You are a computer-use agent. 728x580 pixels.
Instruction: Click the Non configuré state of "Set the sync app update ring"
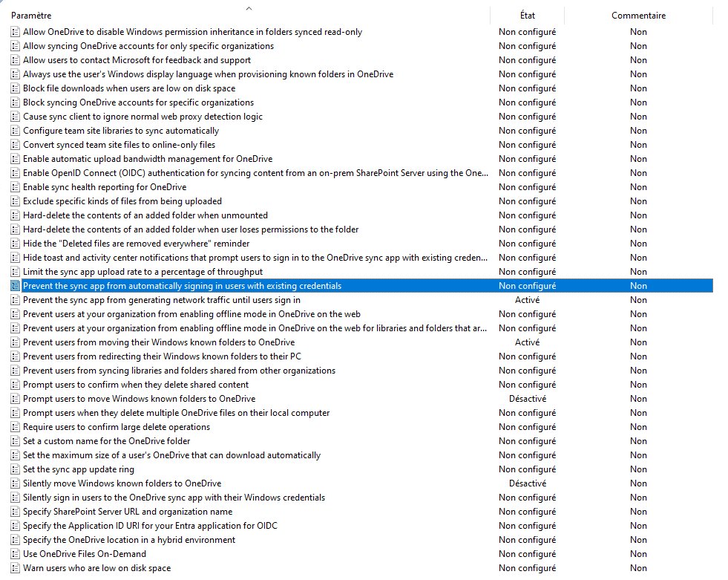point(528,469)
